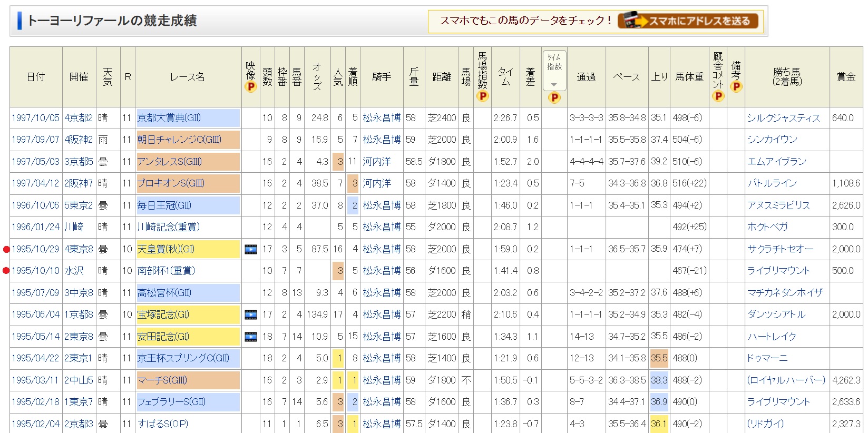Open the 天皇賞(秋)(GI) race link
Viewport: 868px width, 433px height.
pos(166,249)
